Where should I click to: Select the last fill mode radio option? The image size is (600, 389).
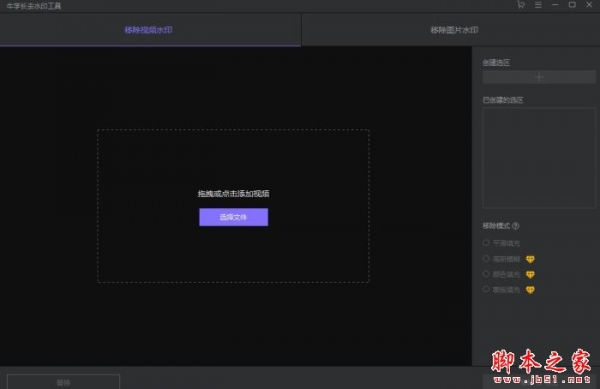click(486, 289)
